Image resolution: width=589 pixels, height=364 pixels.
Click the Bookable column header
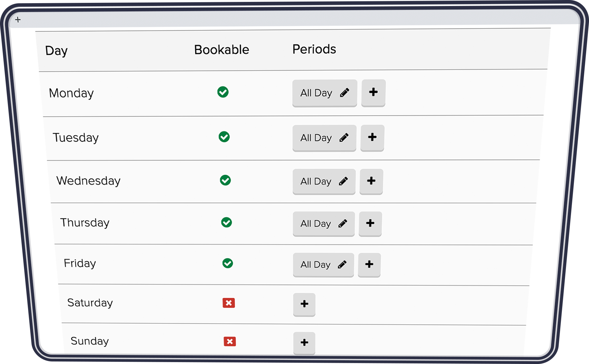click(x=221, y=50)
